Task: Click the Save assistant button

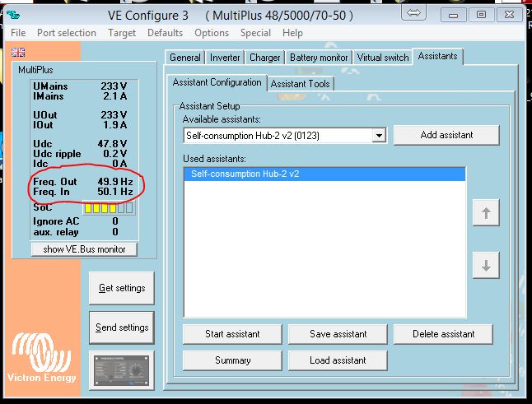Action: 338,334
